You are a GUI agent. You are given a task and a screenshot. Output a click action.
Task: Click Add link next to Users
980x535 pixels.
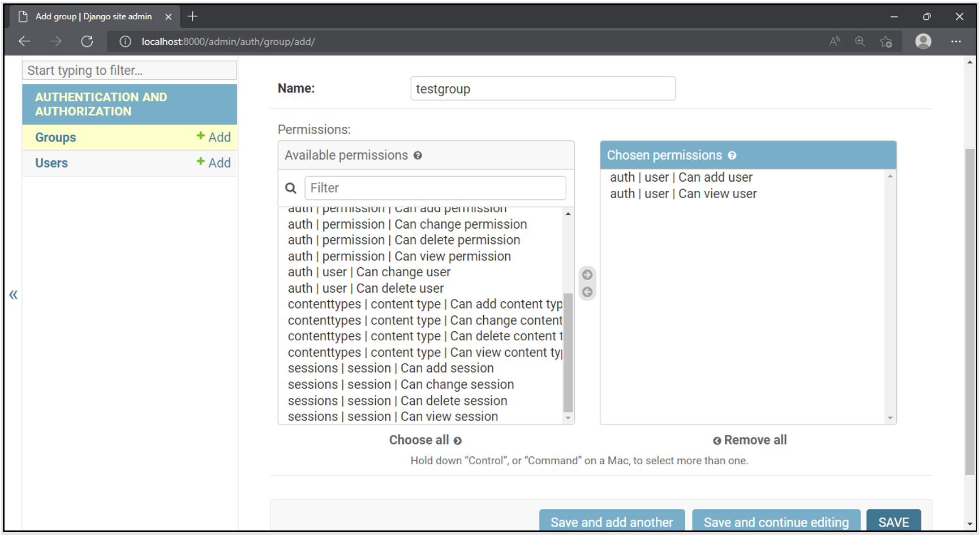click(x=214, y=163)
